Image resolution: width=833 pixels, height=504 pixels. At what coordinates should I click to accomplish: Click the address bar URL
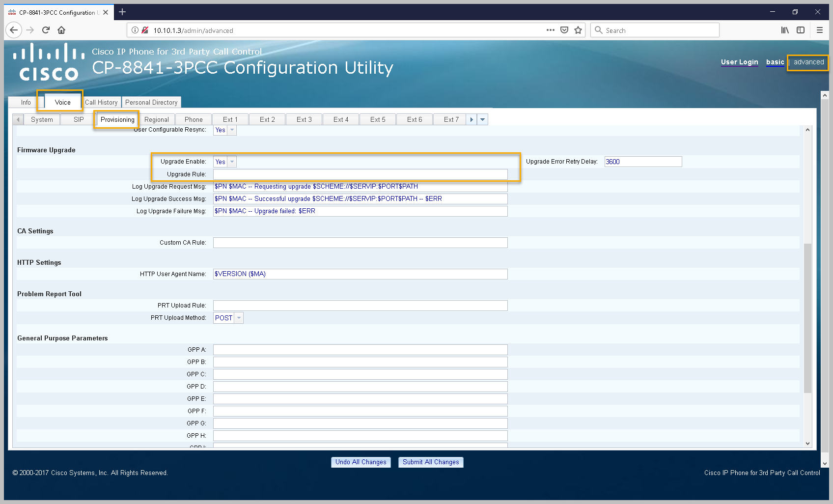coord(193,30)
